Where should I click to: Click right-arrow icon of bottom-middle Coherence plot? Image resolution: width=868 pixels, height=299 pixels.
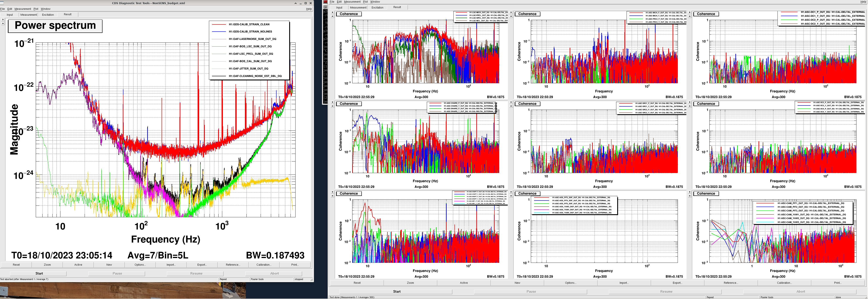pos(511,192)
